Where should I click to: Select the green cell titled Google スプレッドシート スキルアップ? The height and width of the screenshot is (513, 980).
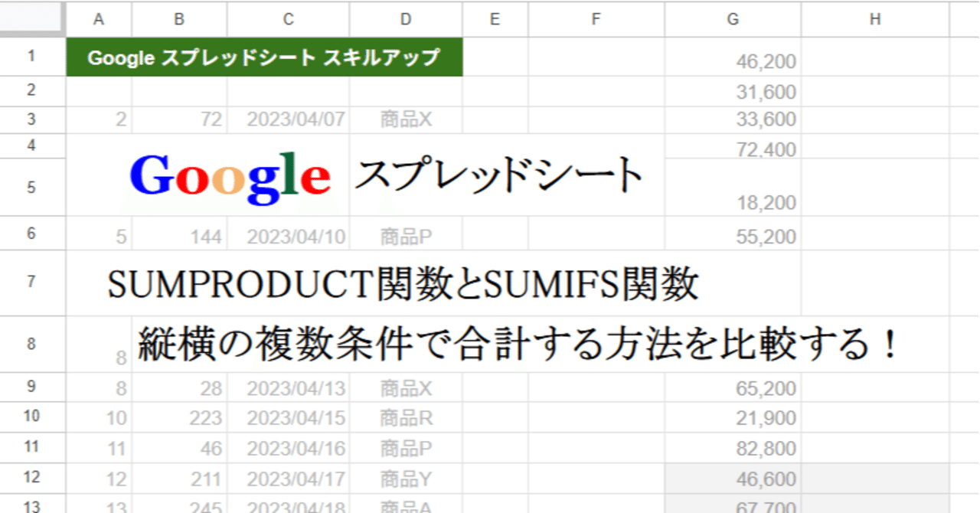(x=266, y=57)
